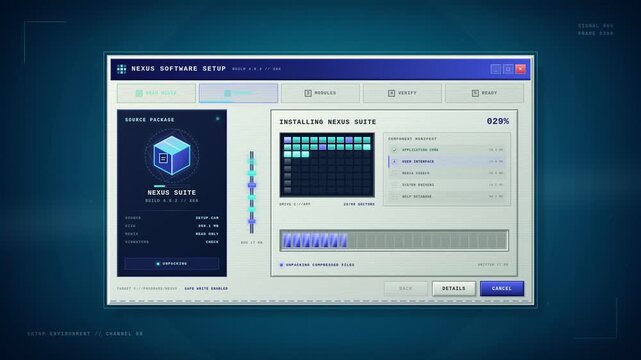Screen dimensions: 641x360
Task: Click the purple middle node on the vertical transfer track
Action: [252, 185]
